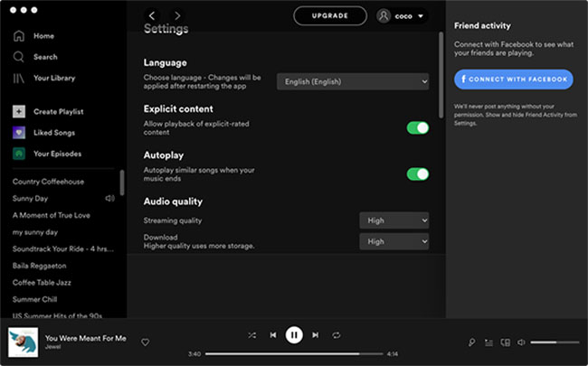Image resolution: width=588 pixels, height=366 pixels.
Task: Open the play queue icon
Action: coord(488,343)
